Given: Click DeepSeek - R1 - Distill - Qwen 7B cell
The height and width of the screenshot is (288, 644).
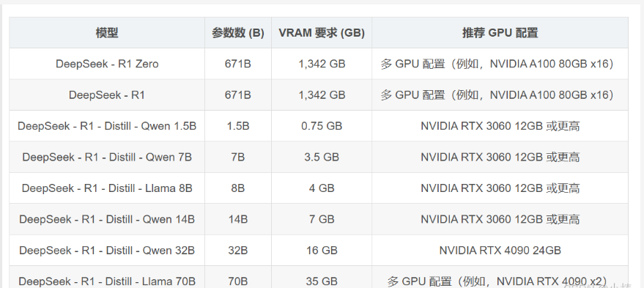Looking at the screenshot, I should tap(107, 157).
